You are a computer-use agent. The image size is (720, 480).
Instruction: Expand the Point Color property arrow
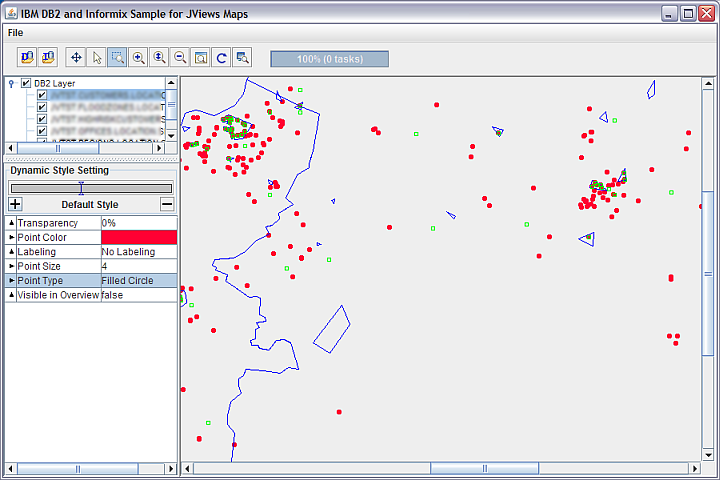click(11, 237)
